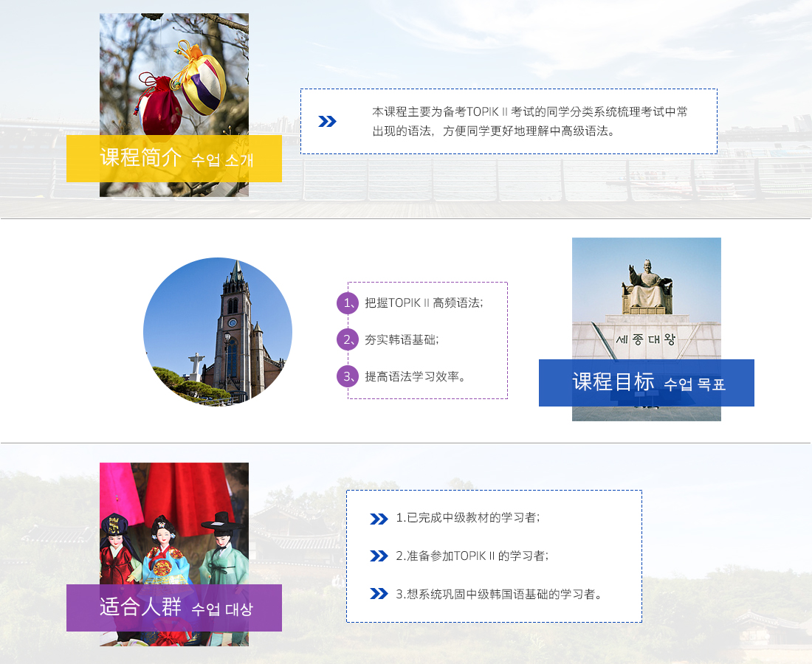Open the circular cathedral photo
812x664 pixels.
tap(218, 331)
